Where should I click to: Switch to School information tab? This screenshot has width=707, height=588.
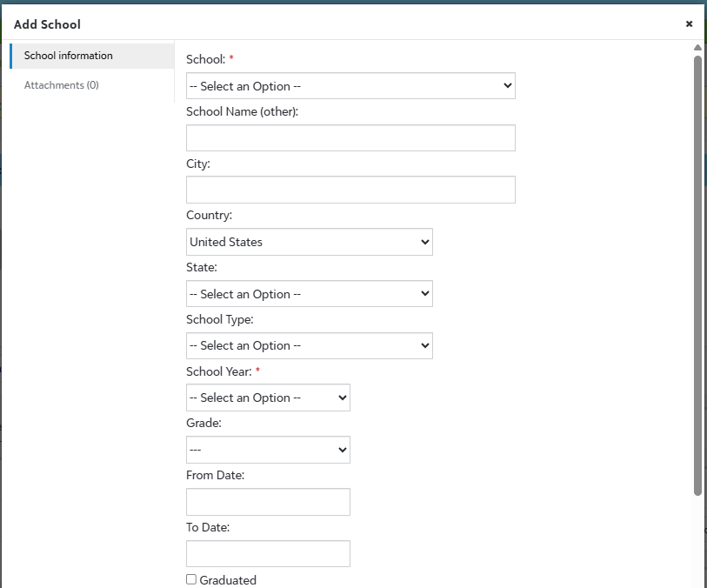[x=69, y=56]
